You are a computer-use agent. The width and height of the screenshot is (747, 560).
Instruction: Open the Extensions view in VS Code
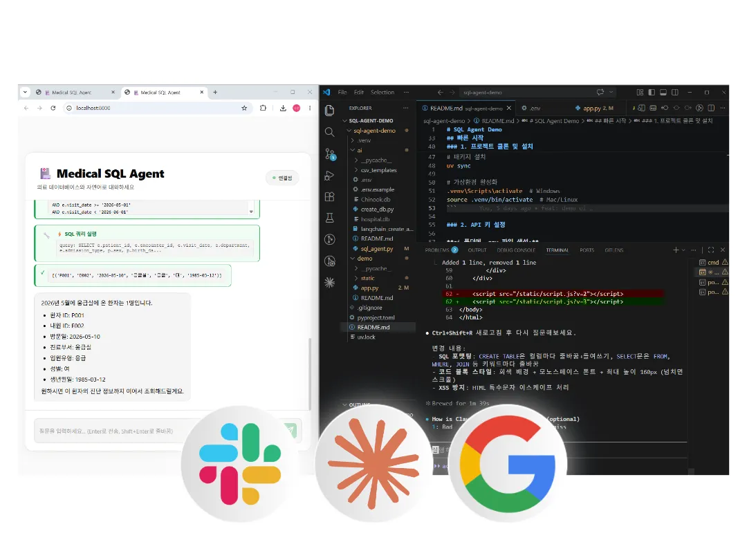point(329,196)
